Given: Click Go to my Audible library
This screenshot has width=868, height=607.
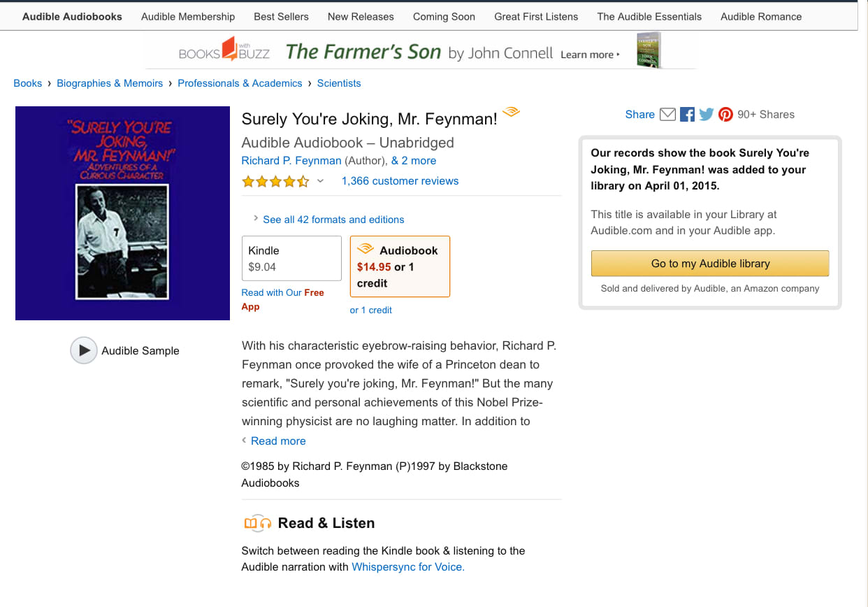Looking at the screenshot, I should point(710,264).
